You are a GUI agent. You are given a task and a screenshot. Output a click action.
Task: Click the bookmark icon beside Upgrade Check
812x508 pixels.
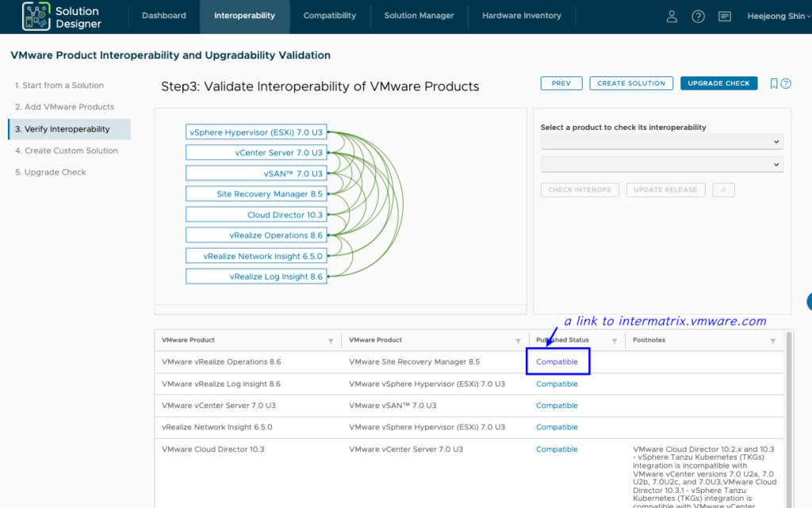[774, 82]
